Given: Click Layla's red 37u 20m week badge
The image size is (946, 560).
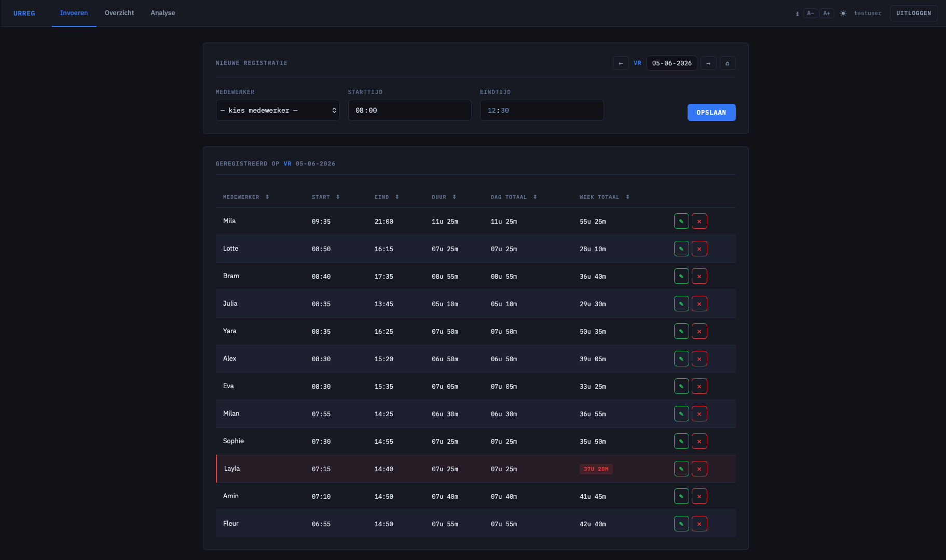Looking at the screenshot, I should click(x=596, y=469).
